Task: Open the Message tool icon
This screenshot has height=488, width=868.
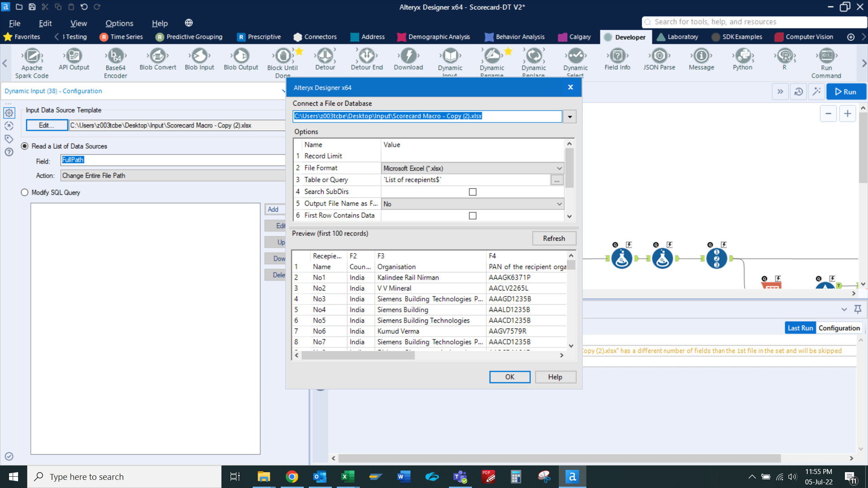Action: (x=701, y=56)
